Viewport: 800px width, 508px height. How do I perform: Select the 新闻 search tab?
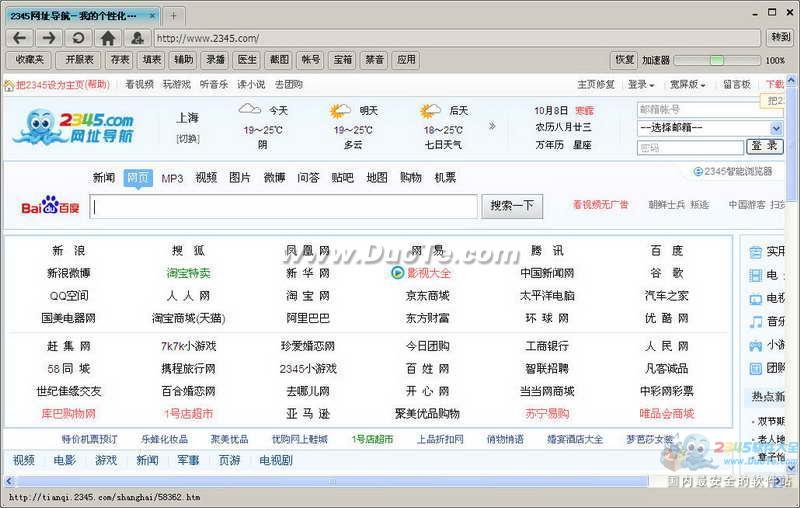click(x=104, y=177)
